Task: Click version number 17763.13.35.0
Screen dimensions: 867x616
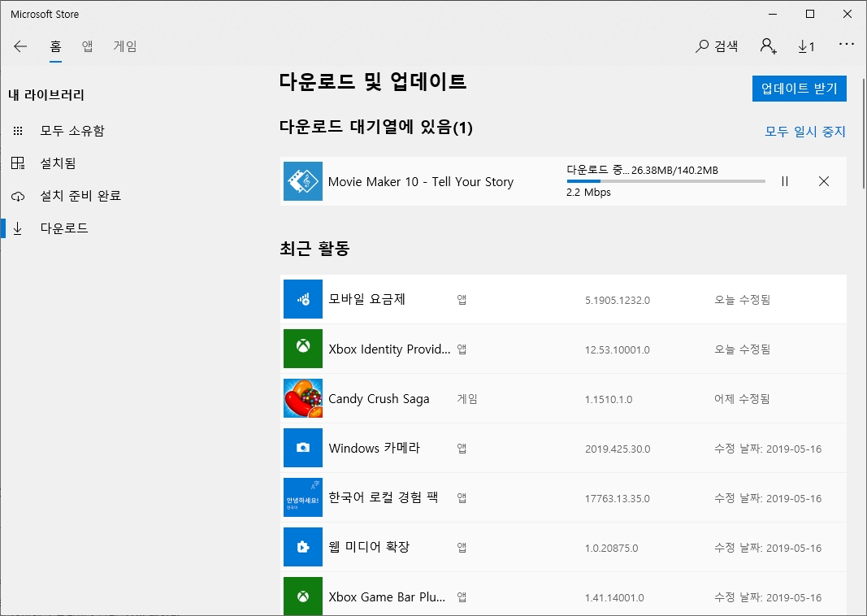Action: click(x=618, y=499)
